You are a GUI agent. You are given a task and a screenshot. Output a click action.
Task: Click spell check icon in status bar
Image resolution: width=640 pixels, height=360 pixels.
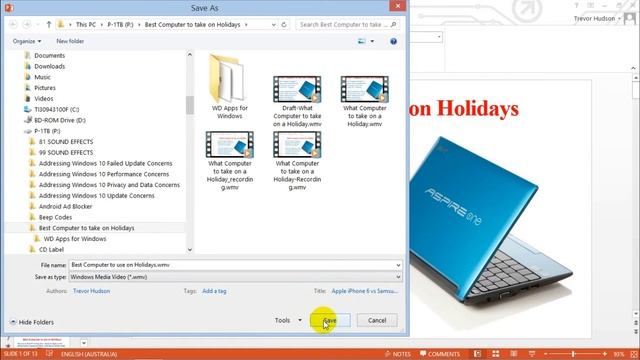(49, 353)
